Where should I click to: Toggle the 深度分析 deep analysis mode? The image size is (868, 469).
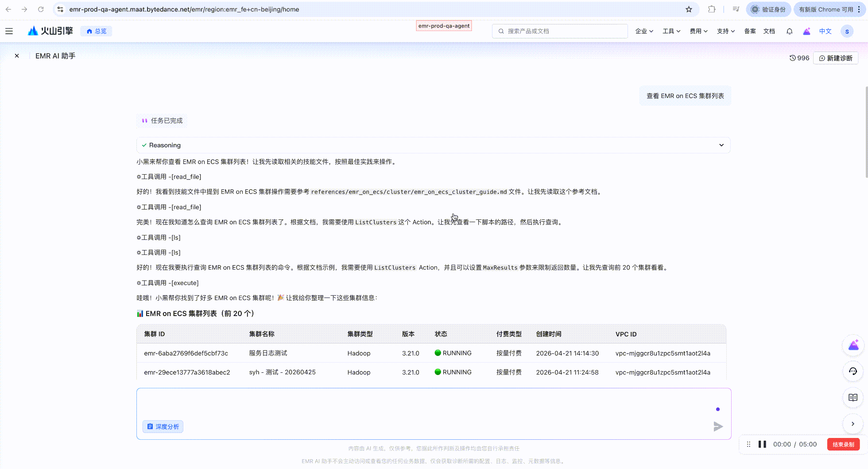point(163,426)
